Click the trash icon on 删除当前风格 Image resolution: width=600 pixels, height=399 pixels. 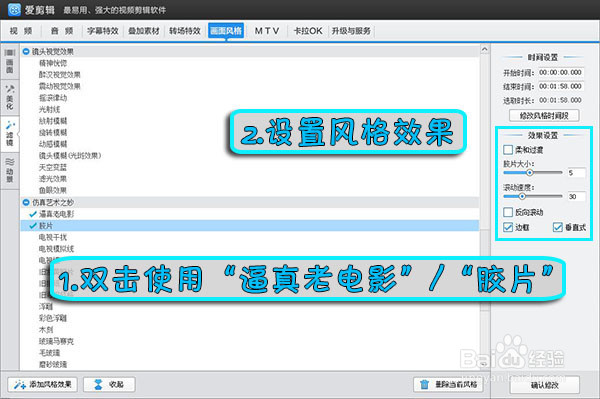click(x=424, y=384)
